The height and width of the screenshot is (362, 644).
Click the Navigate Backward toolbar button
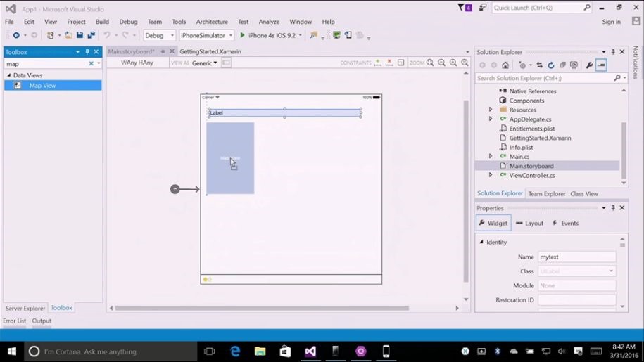(16, 35)
